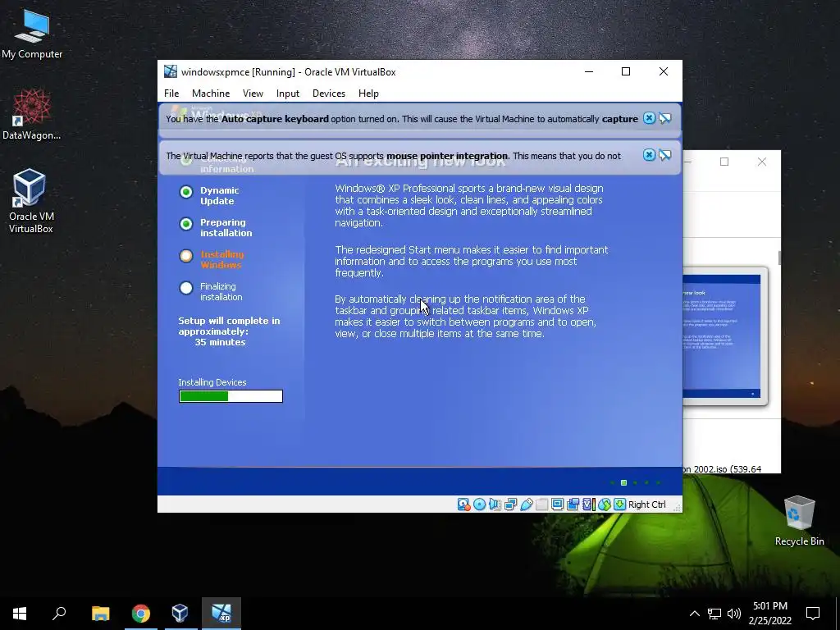Select the DataWagon desktop shortcut

tap(32, 115)
